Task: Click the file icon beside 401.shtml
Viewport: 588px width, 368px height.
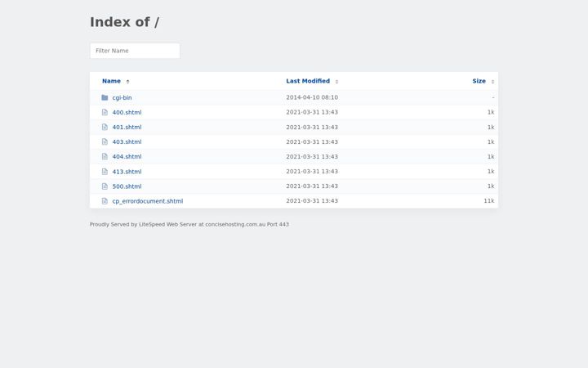Action: point(105,127)
